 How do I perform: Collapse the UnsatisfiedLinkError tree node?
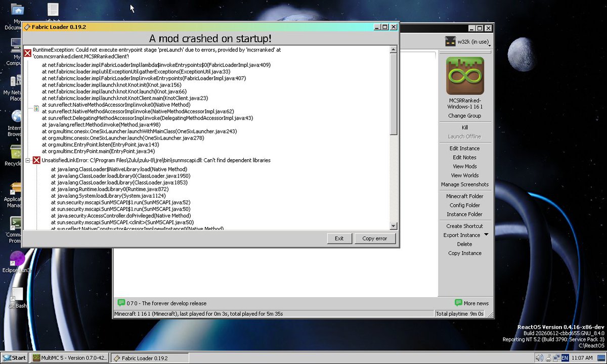[28, 160]
